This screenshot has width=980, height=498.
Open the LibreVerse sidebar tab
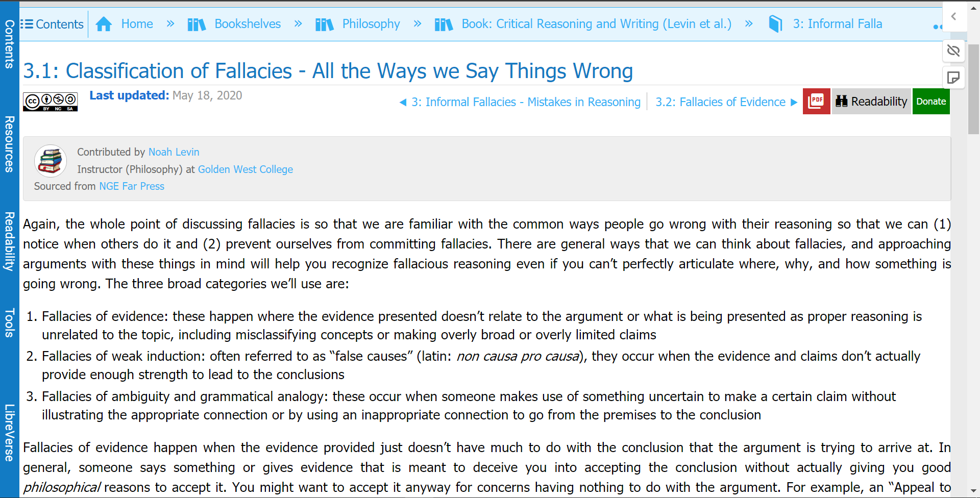(9, 433)
